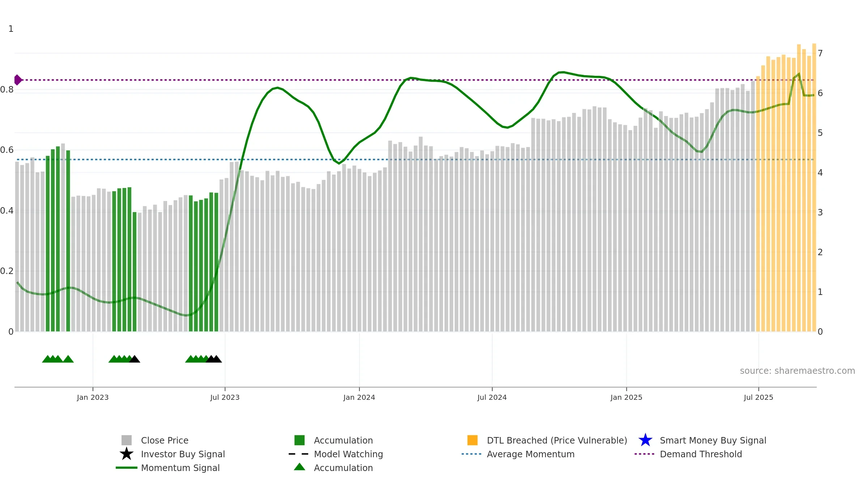Click the dotted blue Average Momentum legend icon
868x488 pixels.
click(x=472, y=454)
